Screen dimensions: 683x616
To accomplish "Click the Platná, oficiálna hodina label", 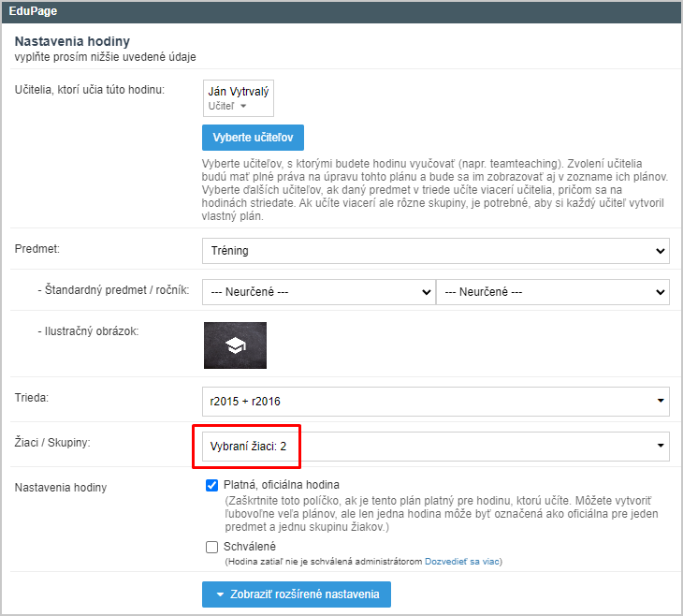I will [x=282, y=485].
